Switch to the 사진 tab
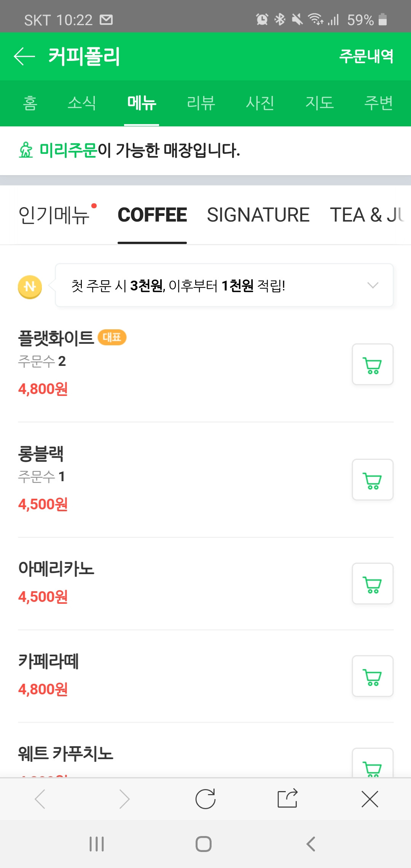The width and height of the screenshot is (411, 868). [x=260, y=103]
